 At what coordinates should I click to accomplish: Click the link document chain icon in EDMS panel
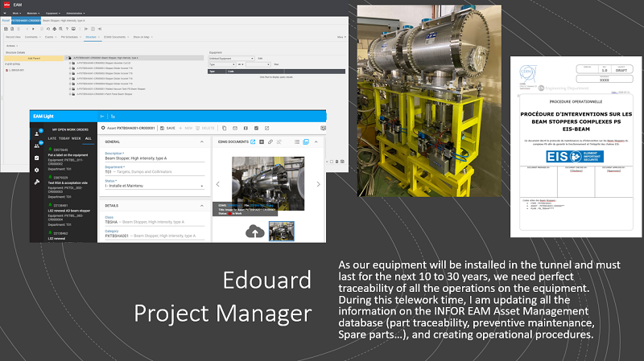[x=270, y=142]
